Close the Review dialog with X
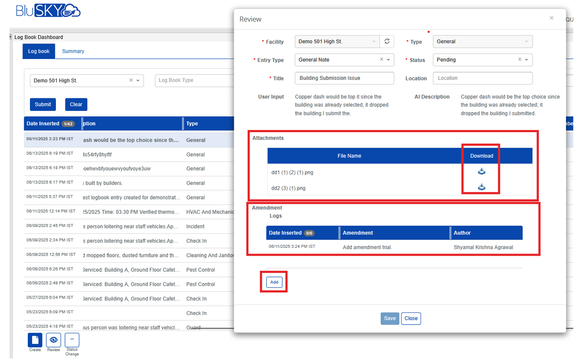 click(551, 18)
